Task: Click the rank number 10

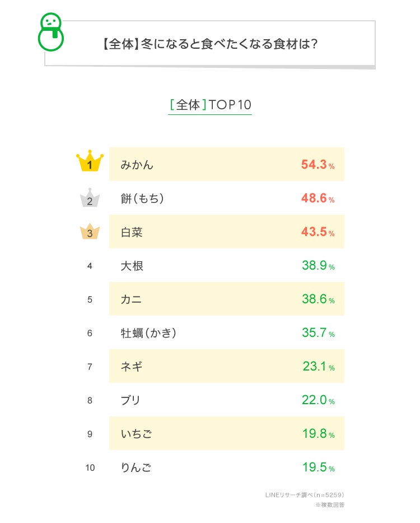Action: (x=90, y=468)
